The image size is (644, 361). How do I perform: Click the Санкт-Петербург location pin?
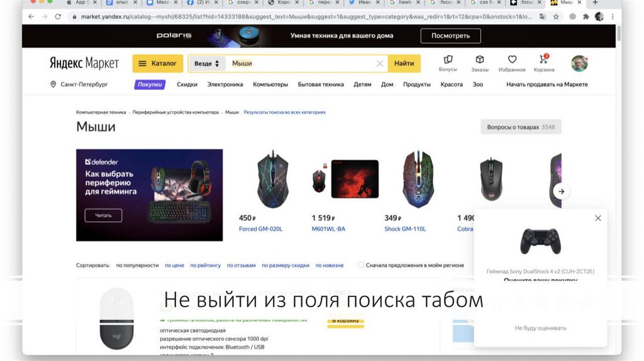53,84
